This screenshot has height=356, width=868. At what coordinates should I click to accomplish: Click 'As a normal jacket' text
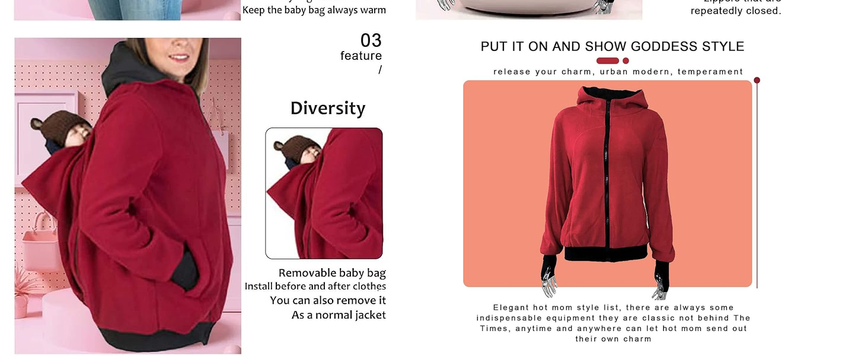(x=339, y=315)
